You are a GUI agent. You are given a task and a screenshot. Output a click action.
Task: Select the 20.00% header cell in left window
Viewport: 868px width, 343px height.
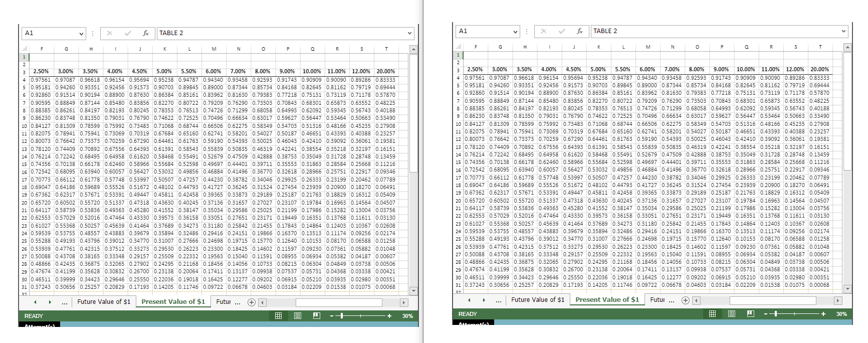(386, 71)
